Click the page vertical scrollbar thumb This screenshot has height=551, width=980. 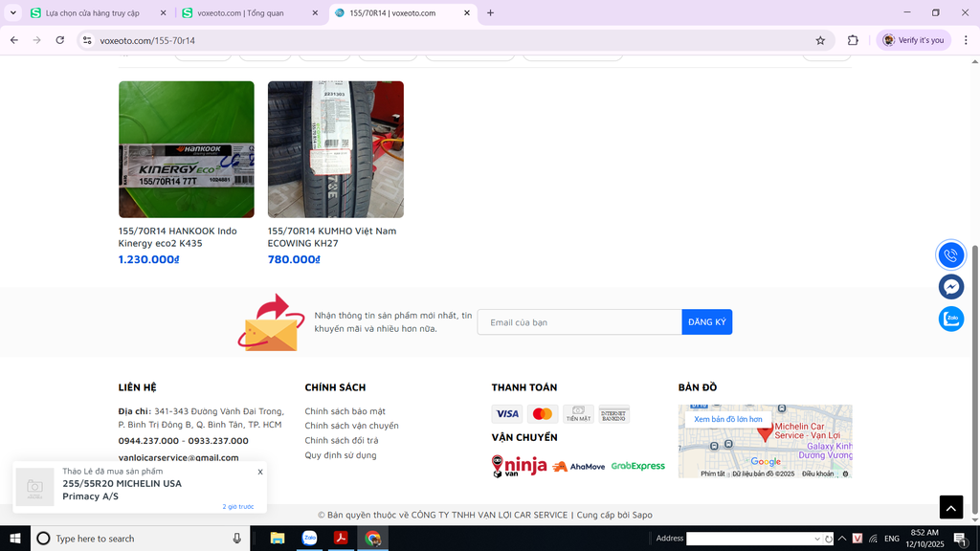click(x=975, y=380)
